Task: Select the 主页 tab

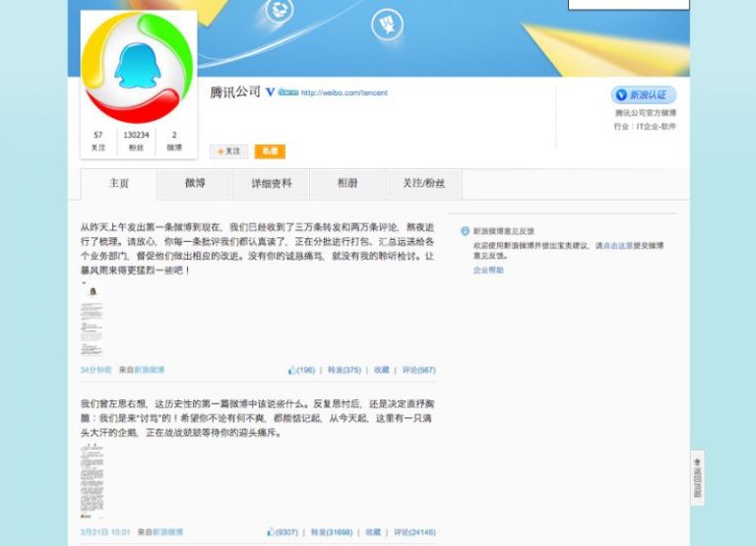Action: [118, 184]
